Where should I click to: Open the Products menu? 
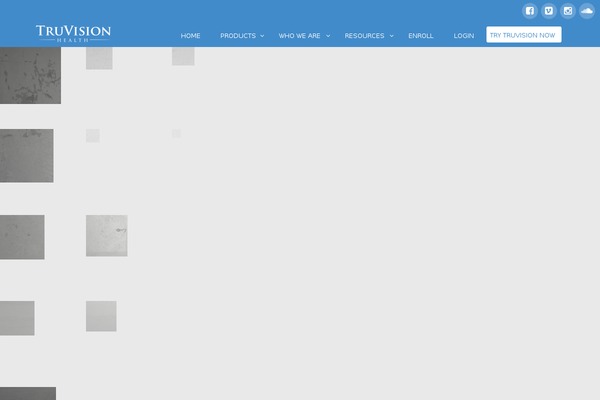[x=238, y=36]
